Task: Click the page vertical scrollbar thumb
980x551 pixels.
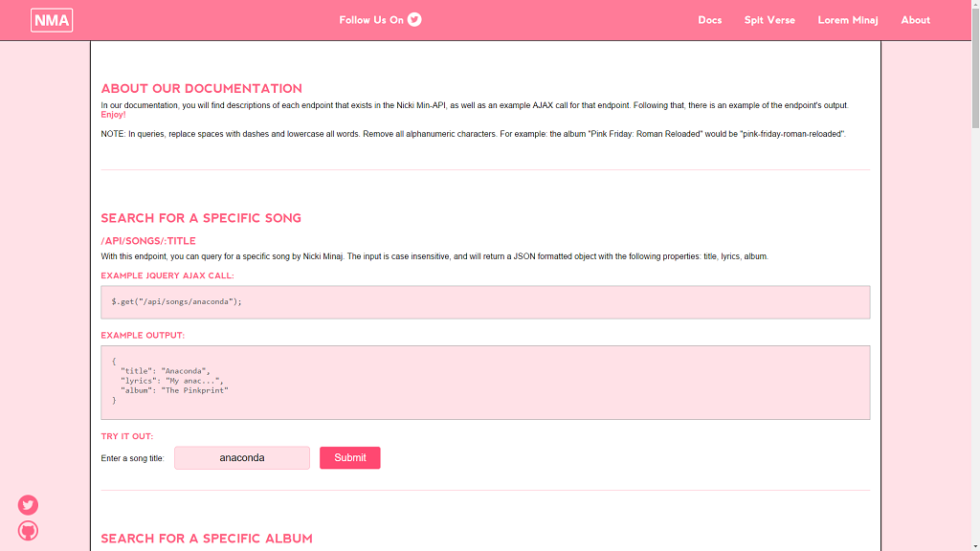Action: pyautogui.click(x=975, y=69)
